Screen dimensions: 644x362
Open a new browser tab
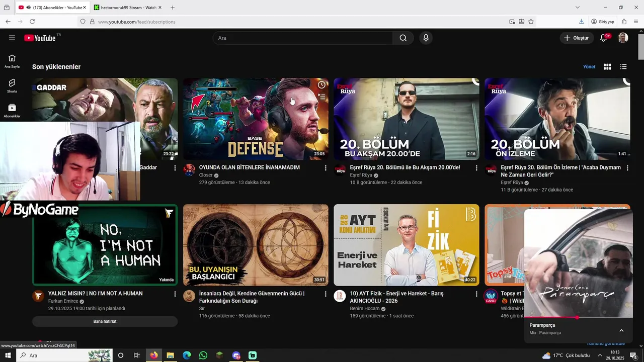[173, 8]
